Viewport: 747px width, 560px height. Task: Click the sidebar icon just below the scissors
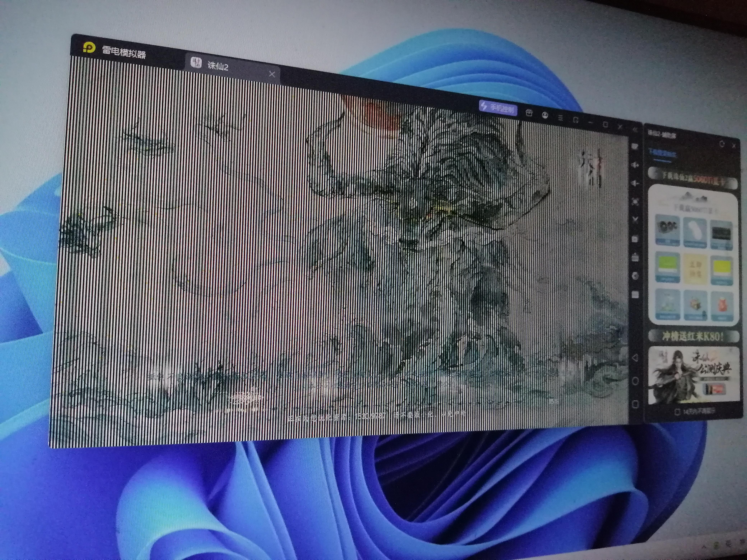(635, 239)
